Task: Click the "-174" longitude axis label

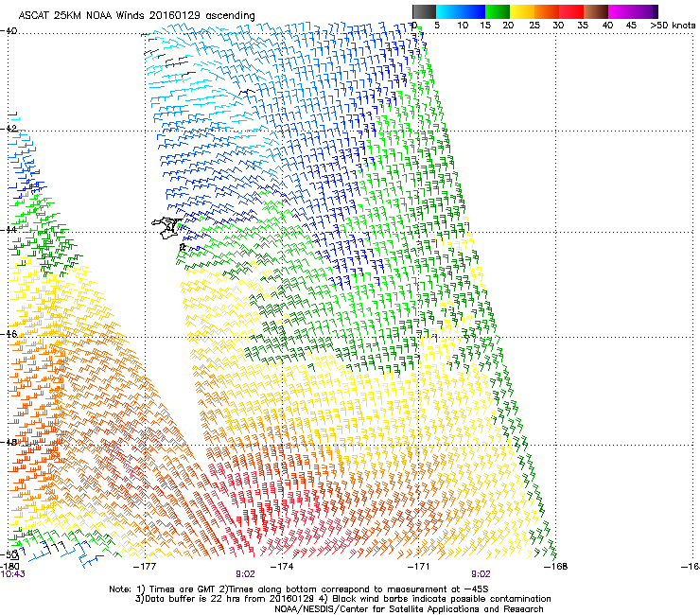Action: (x=282, y=567)
